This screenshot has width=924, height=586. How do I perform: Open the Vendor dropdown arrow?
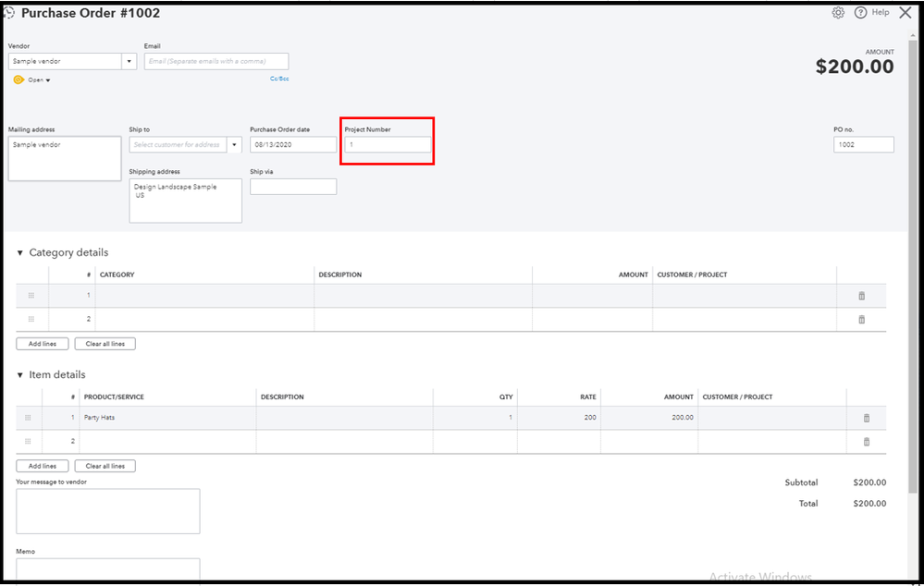tap(129, 61)
